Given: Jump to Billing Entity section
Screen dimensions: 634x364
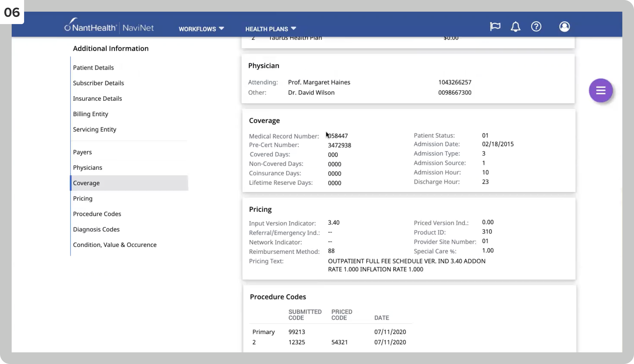Looking at the screenshot, I should pos(91,114).
